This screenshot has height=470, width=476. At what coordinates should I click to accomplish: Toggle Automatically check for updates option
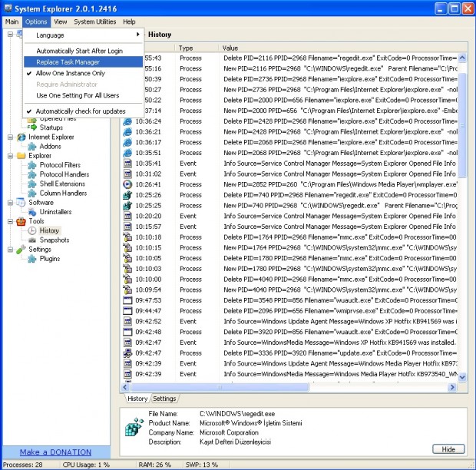coord(83,111)
